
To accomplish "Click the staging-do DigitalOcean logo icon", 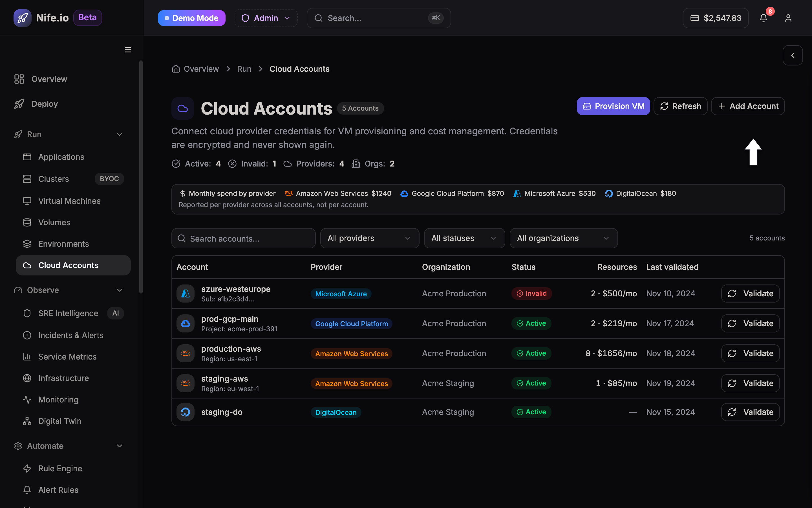I will tap(186, 412).
